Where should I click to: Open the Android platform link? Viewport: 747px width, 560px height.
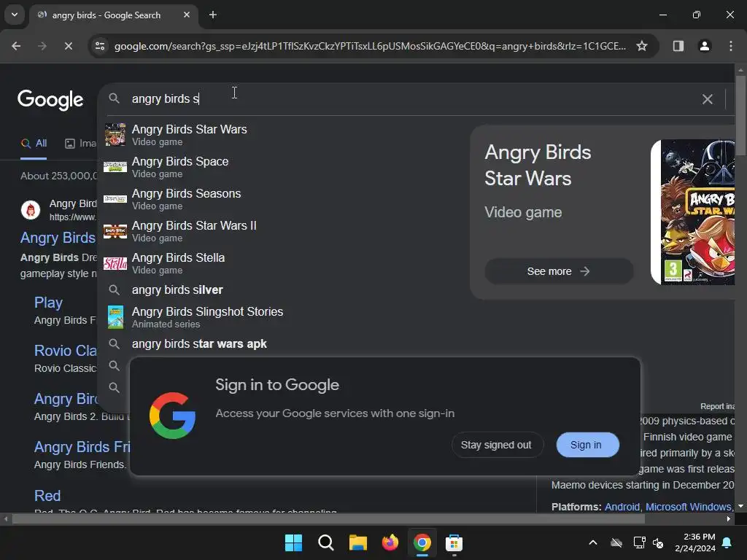[622, 507]
